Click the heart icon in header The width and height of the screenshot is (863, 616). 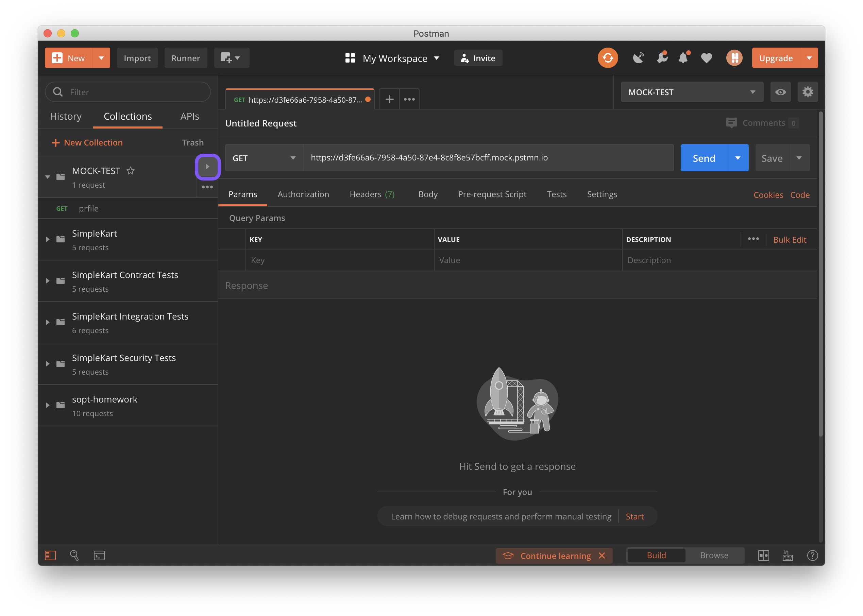[x=706, y=58]
